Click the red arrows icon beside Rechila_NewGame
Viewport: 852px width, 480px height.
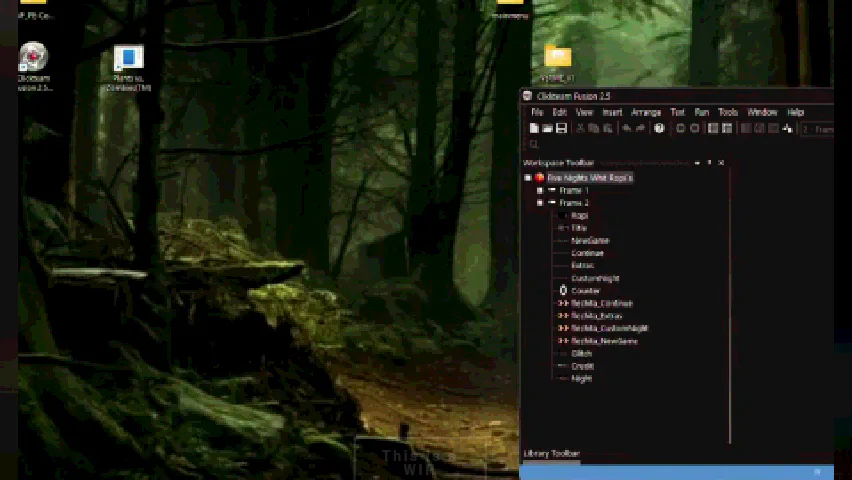click(x=563, y=341)
